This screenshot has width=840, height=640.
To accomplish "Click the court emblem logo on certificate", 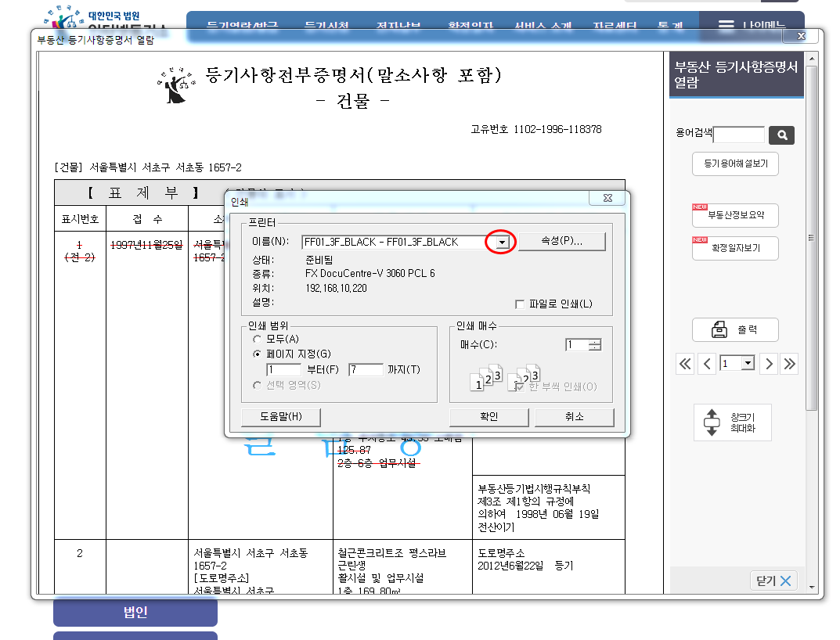I will coord(177,84).
